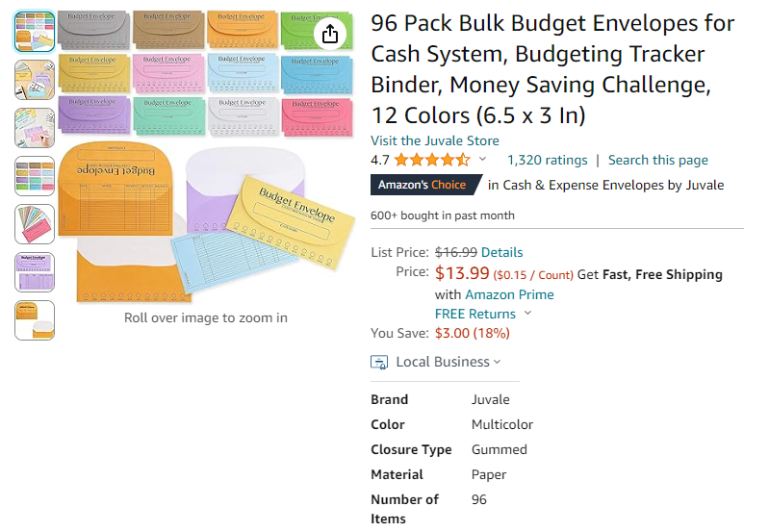The image size is (769, 532).
Task: Click the FREE Returns link
Action: tap(475, 314)
